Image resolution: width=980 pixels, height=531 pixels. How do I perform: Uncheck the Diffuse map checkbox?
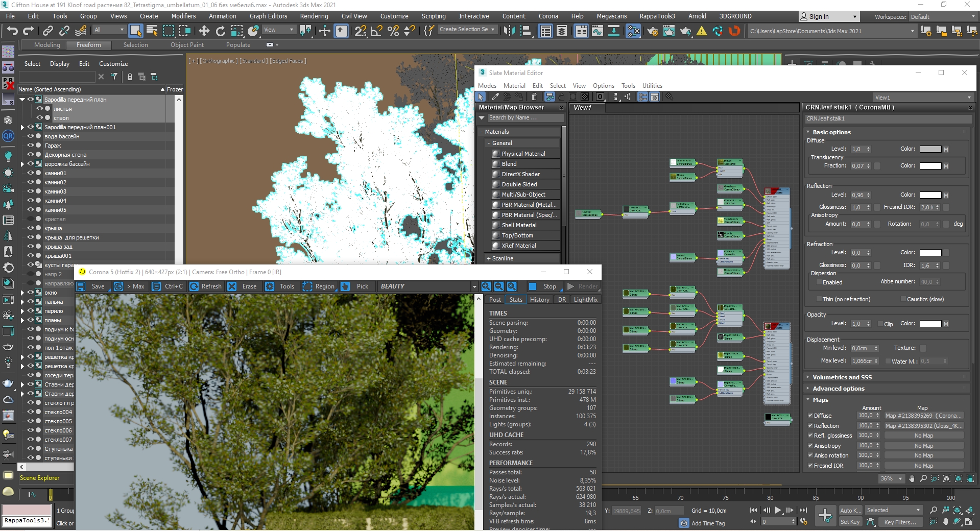pos(810,416)
